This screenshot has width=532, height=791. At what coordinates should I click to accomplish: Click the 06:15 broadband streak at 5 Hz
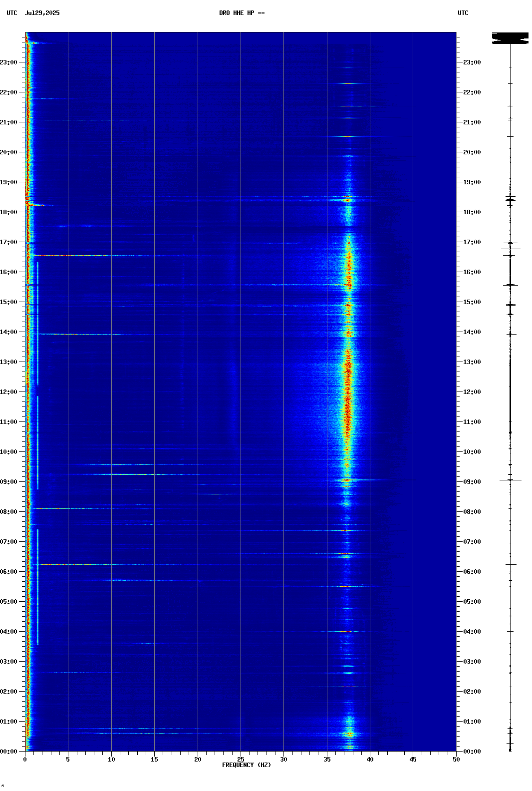[68, 565]
